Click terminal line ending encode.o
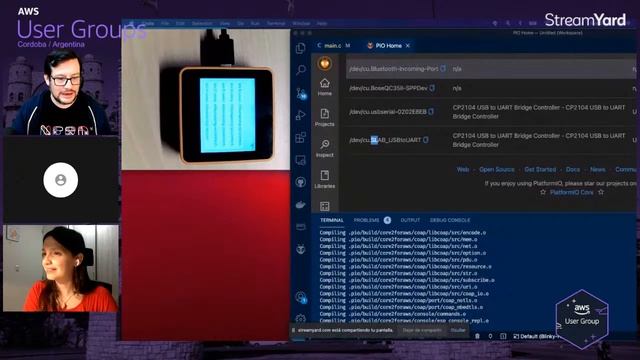The height and width of the screenshot is (360, 640). click(403, 232)
